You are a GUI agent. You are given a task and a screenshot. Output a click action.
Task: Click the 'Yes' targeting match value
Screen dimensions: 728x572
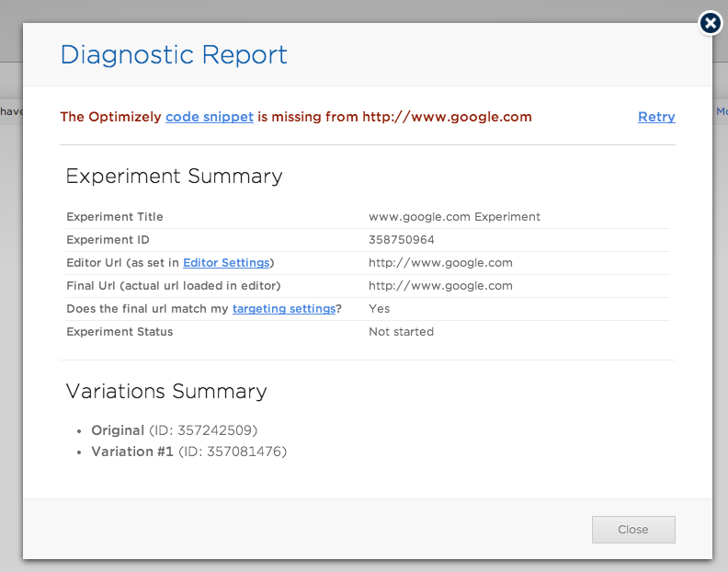380,309
